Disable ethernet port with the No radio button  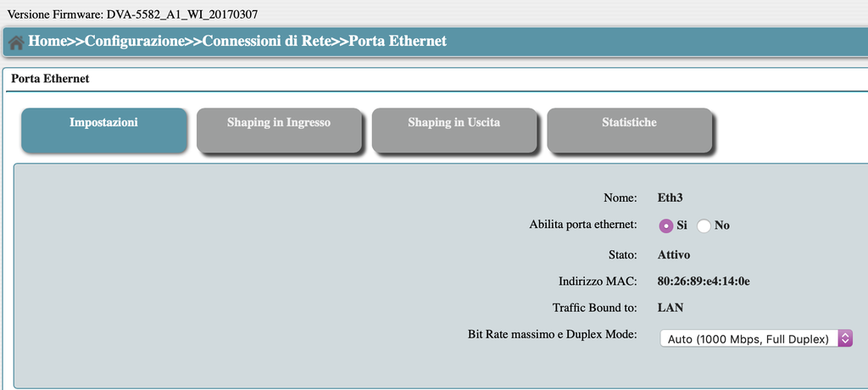(704, 226)
